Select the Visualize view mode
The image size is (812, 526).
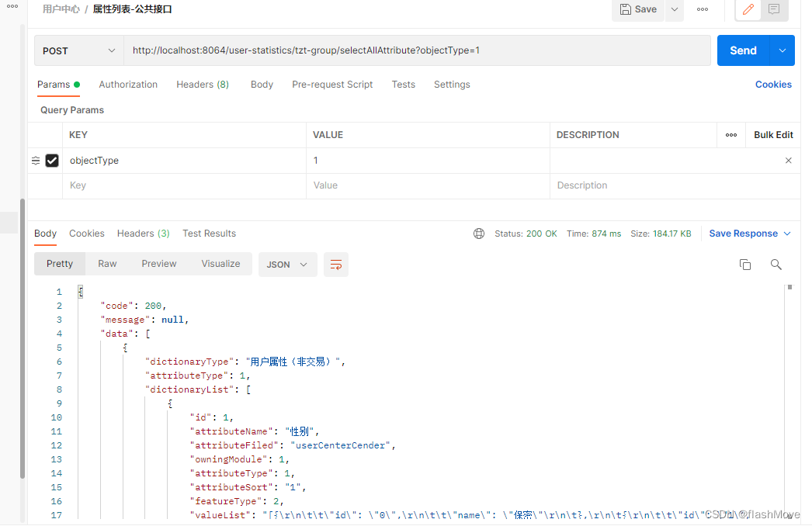coord(220,264)
